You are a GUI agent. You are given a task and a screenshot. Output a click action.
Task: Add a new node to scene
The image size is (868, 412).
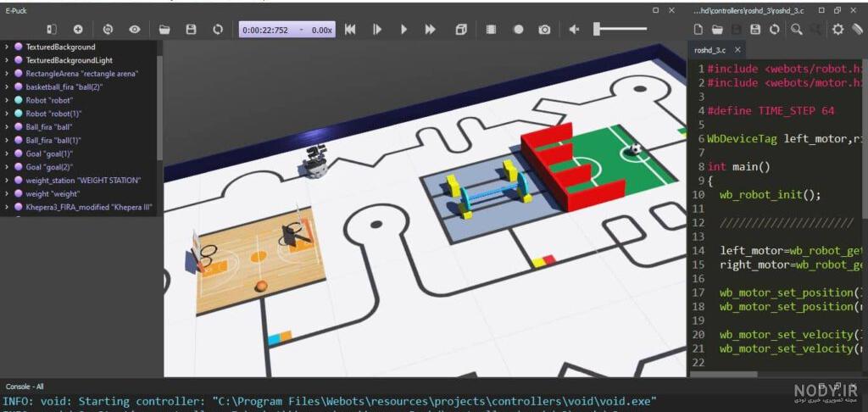(x=78, y=30)
